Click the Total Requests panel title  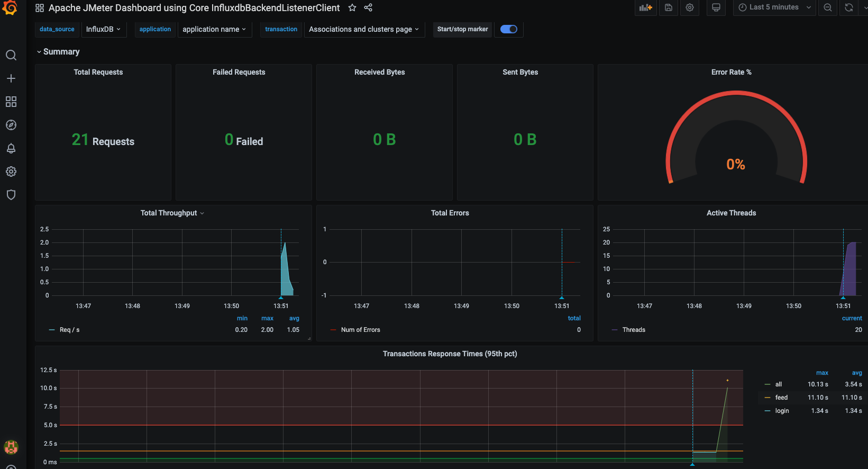[x=98, y=72]
